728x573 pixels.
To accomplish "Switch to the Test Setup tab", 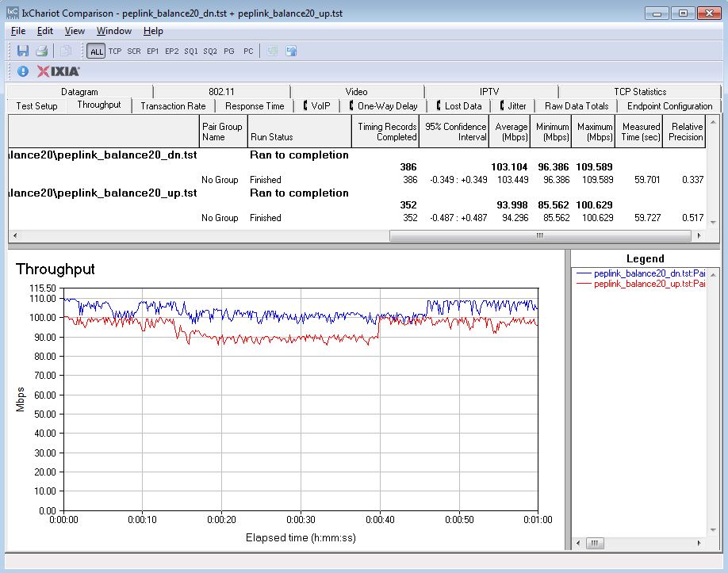I will click(x=36, y=106).
